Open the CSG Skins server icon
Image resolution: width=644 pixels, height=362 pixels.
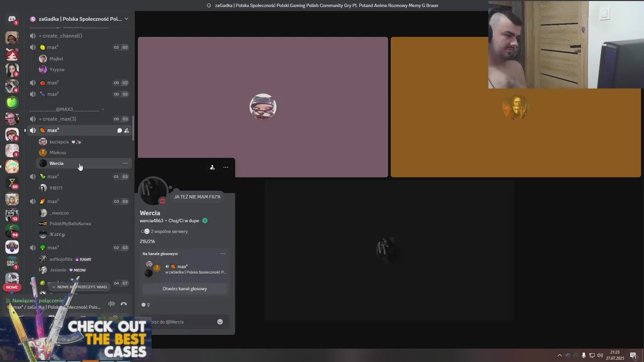click(12, 263)
